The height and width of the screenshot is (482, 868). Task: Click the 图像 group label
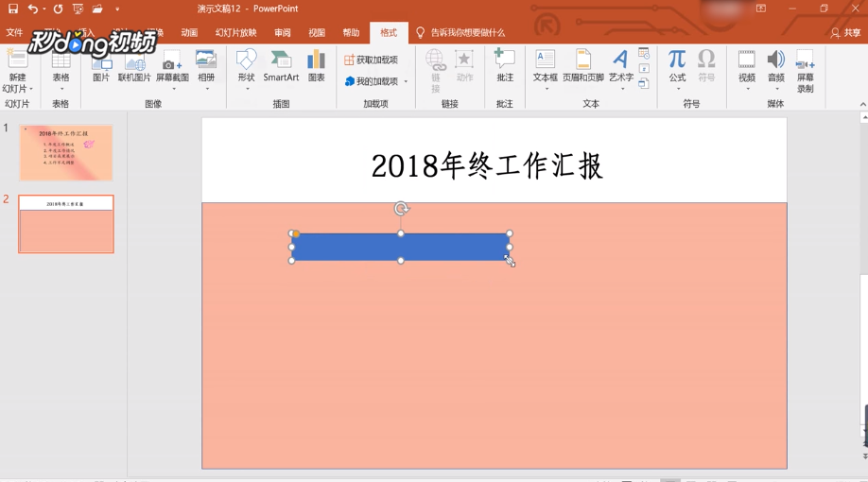pyautogui.click(x=153, y=103)
